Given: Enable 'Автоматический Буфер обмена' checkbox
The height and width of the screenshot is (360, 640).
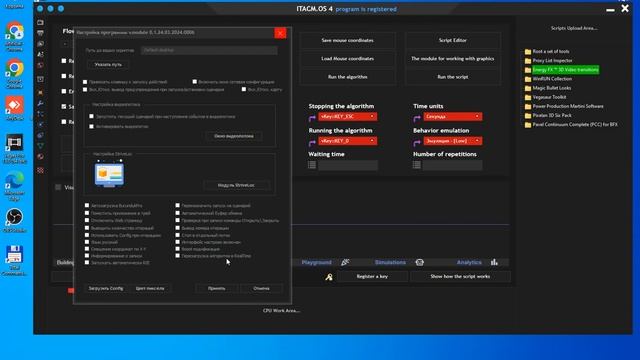Looking at the screenshot, I should 178,213.
